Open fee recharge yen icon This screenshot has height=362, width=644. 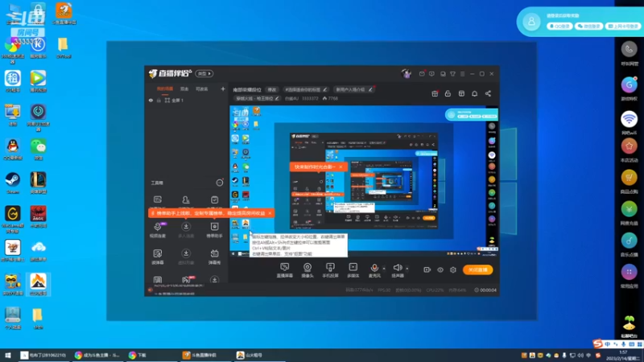point(629,209)
